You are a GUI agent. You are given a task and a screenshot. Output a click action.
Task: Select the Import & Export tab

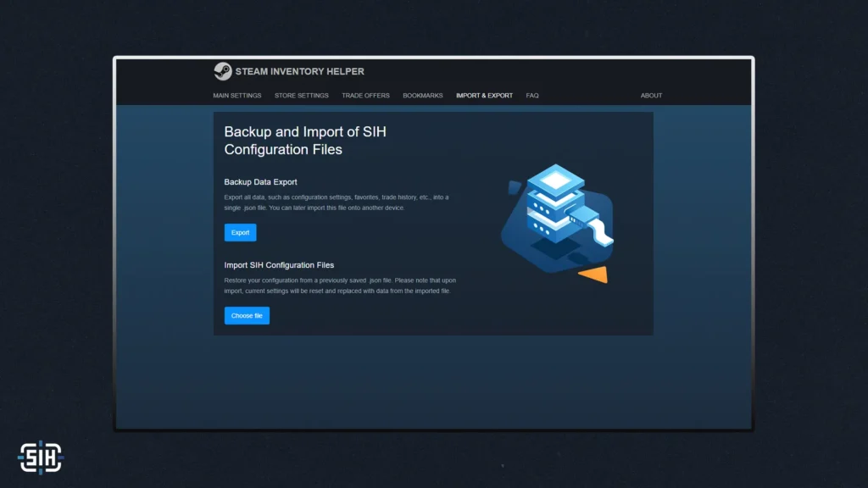tap(484, 96)
